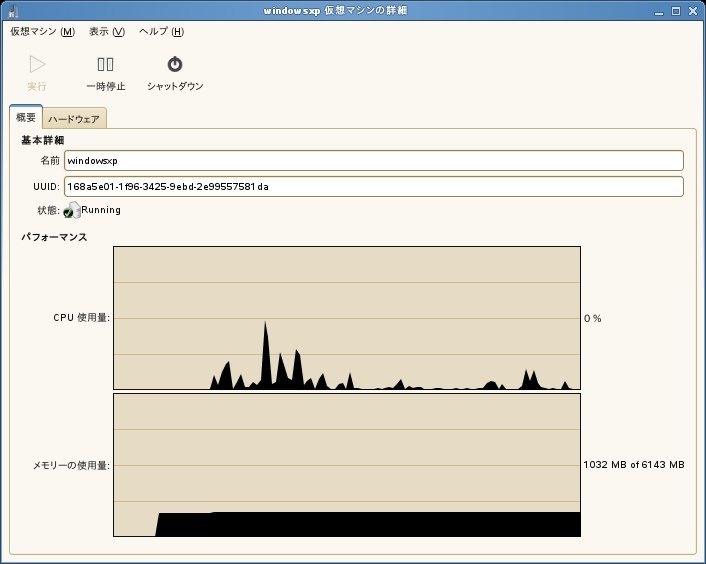Image resolution: width=706 pixels, height=564 pixels.
Task: Minimize the windowsxp details window
Action: click(x=659, y=11)
